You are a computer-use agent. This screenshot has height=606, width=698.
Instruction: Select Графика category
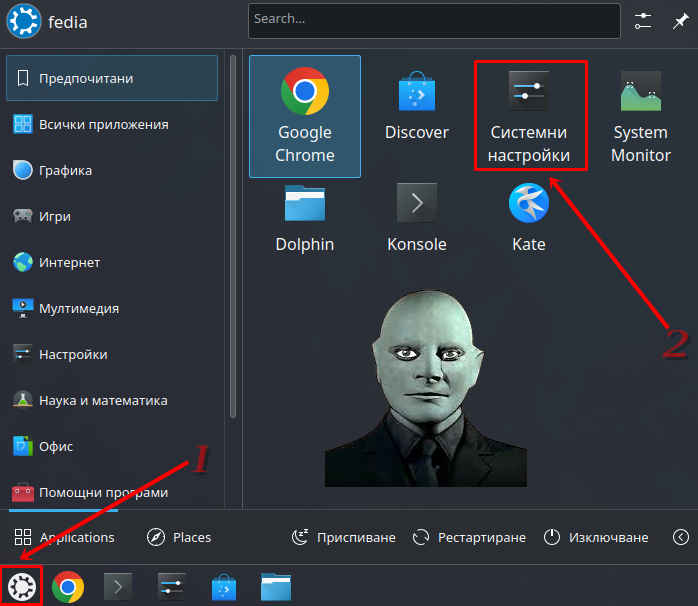tap(112, 170)
